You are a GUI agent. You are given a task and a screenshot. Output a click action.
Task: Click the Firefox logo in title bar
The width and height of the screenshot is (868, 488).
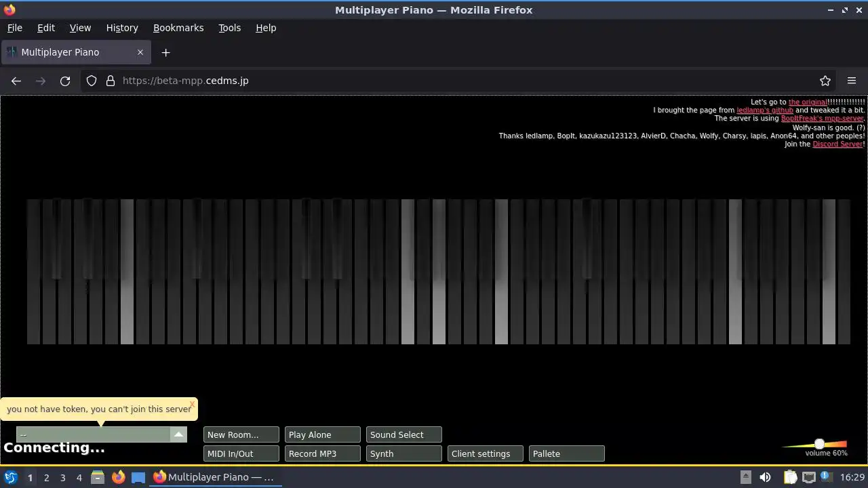[9, 9]
